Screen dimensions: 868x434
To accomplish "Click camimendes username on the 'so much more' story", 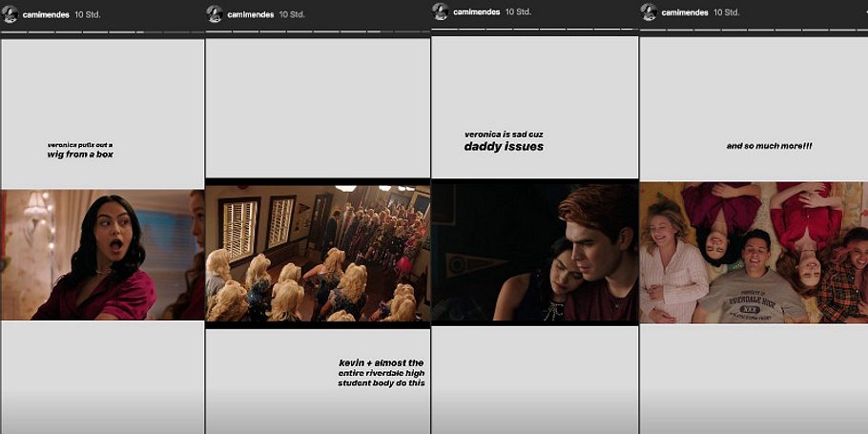I will pyautogui.click(x=685, y=12).
